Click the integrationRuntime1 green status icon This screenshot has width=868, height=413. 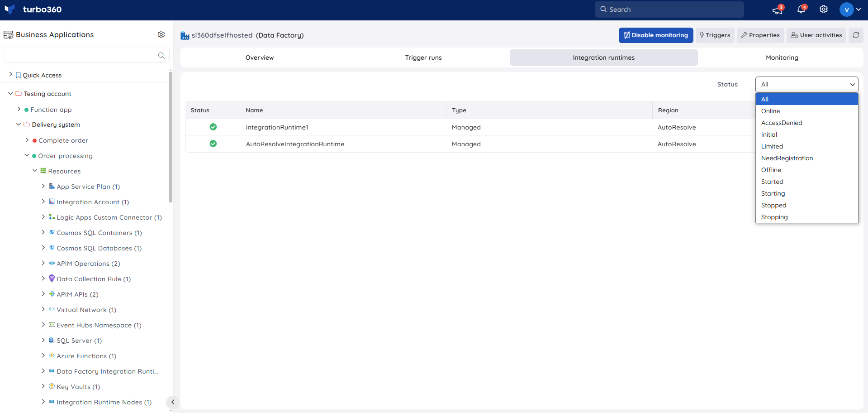coord(213,127)
